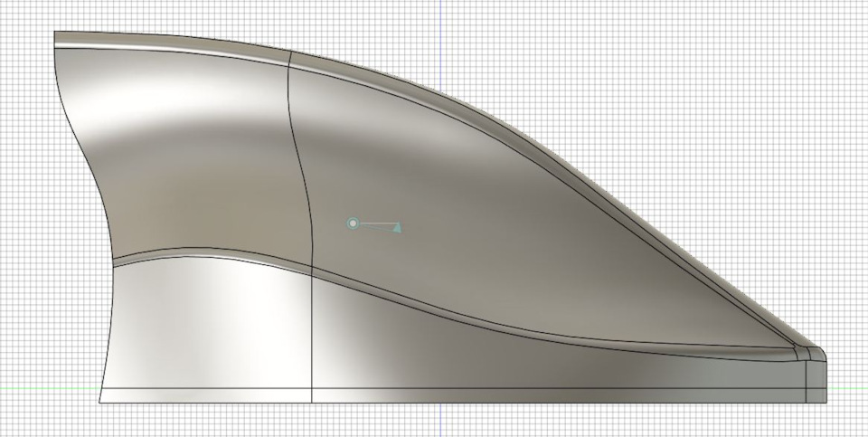The width and height of the screenshot is (868, 437).
Task: Click the circular origin handle of the manipulator
Action: pyautogui.click(x=353, y=223)
